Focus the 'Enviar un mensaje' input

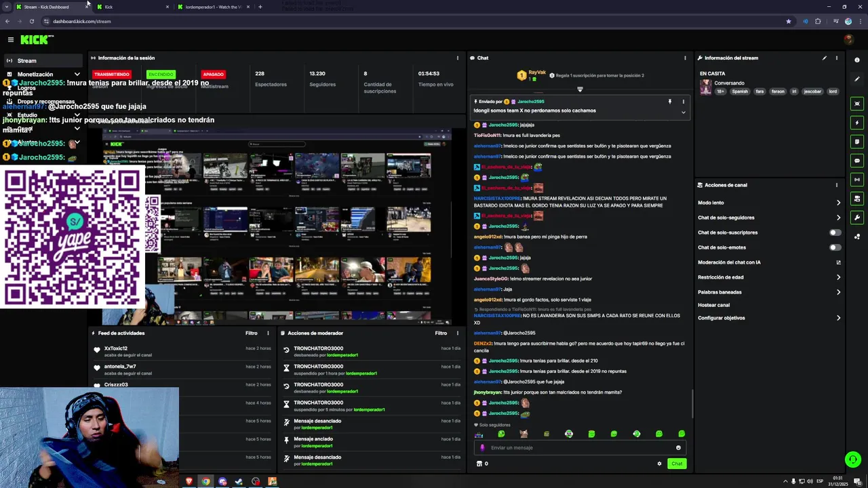pos(580,448)
